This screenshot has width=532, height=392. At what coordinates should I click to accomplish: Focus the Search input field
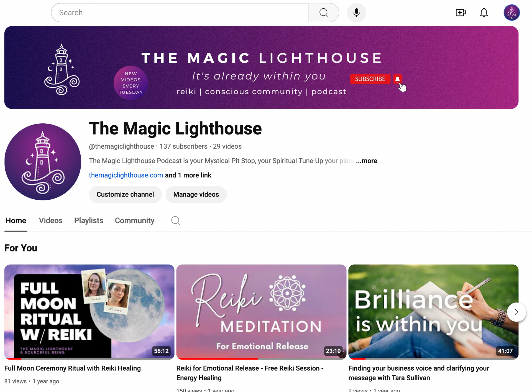(180, 12)
